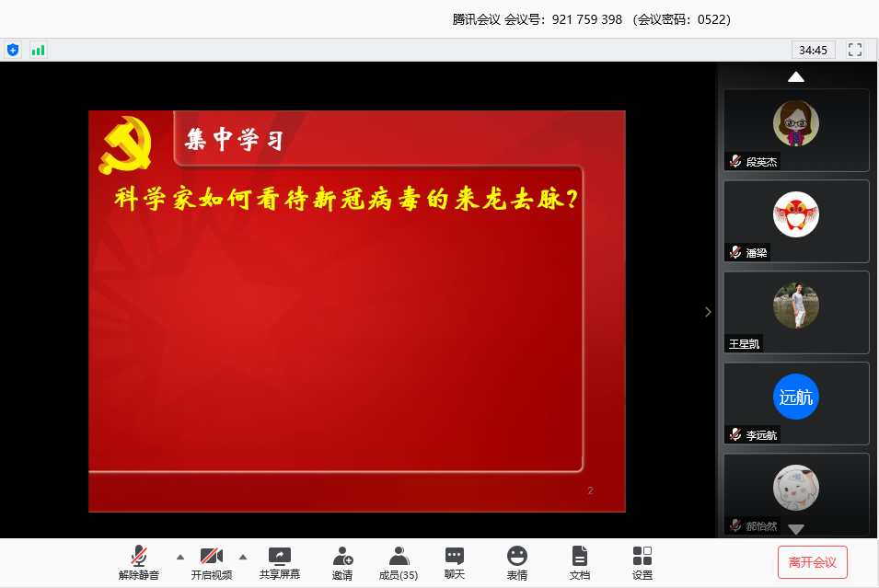Open the 设置 settings icon
The image size is (879, 588).
[x=642, y=561]
